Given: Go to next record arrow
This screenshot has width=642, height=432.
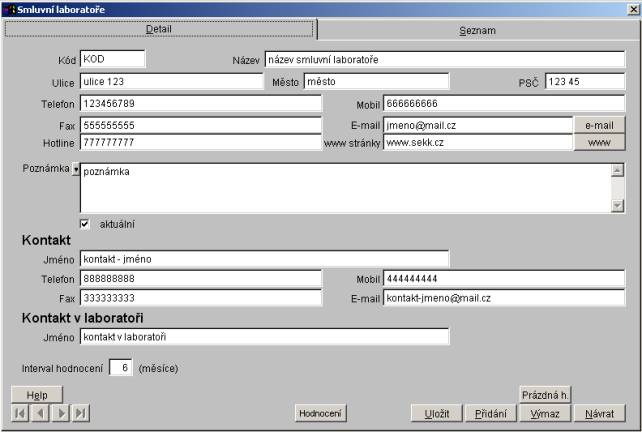Looking at the screenshot, I should (60, 413).
